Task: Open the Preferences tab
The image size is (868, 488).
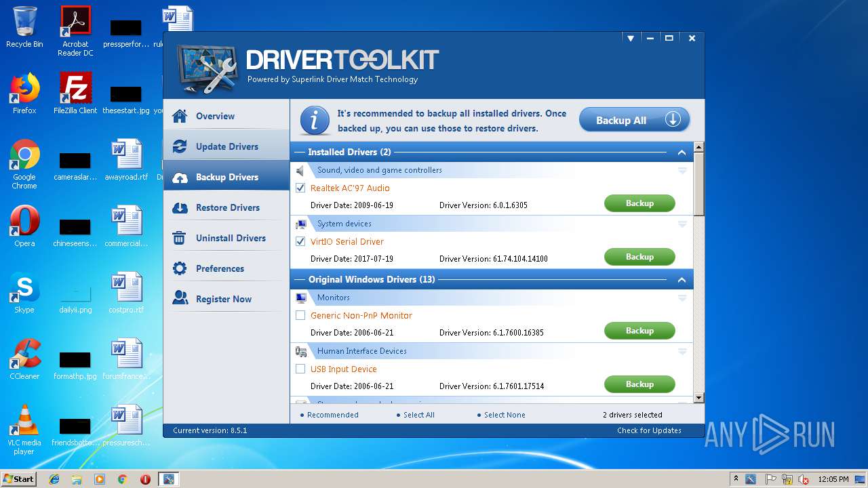Action: pyautogui.click(x=226, y=268)
